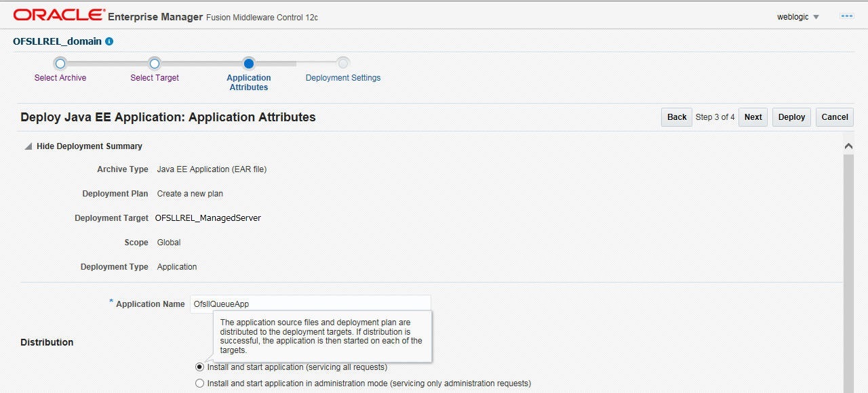Click the Application Attributes step circle

(249, 64)
